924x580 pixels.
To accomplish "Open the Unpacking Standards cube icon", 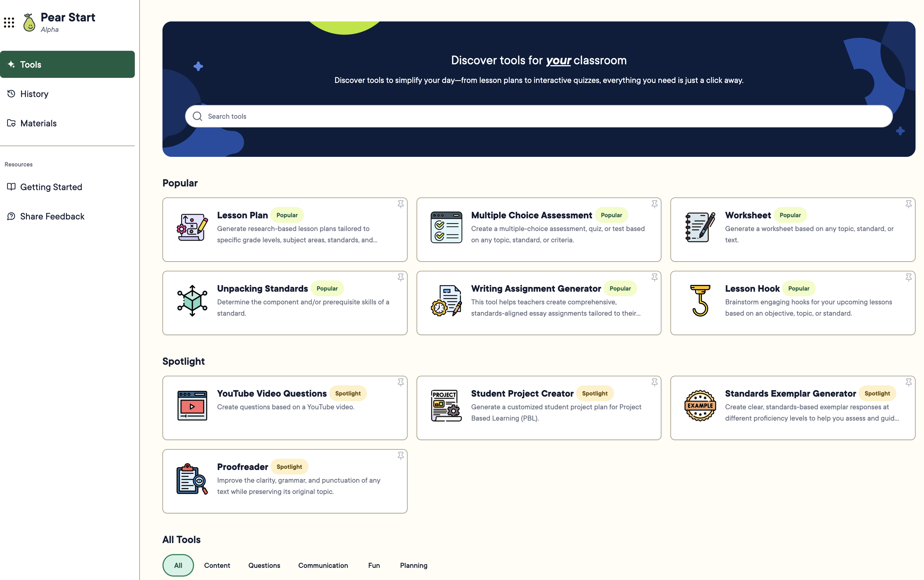I will [192, 301].
